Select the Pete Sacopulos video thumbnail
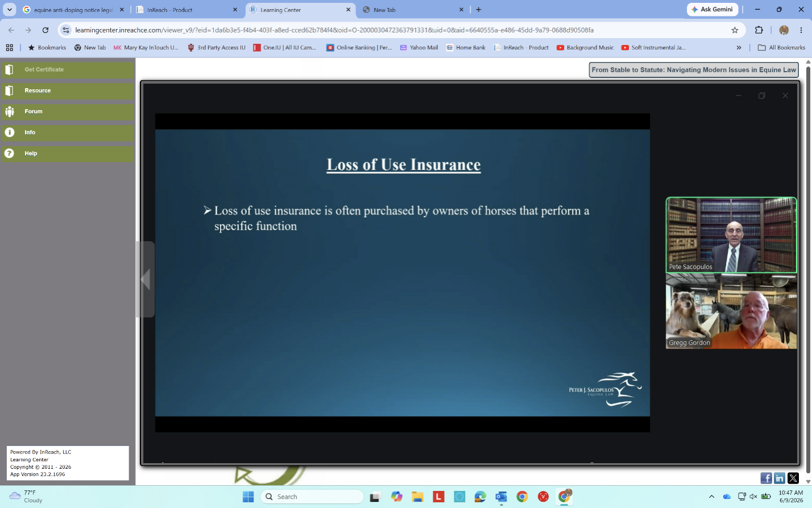Image resolution: width=812 pixels, height=508 pixels. [x=731, y=235]
